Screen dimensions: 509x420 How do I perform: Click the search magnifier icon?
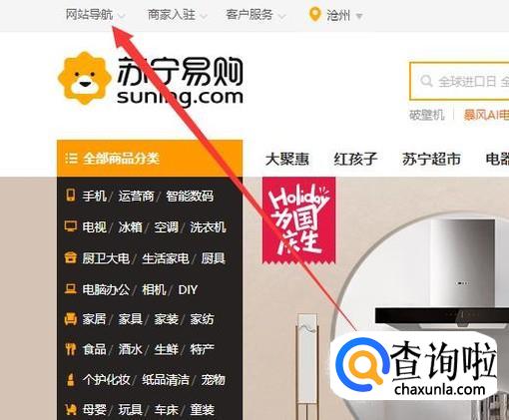pyautogui.click(x=426, y=81)
